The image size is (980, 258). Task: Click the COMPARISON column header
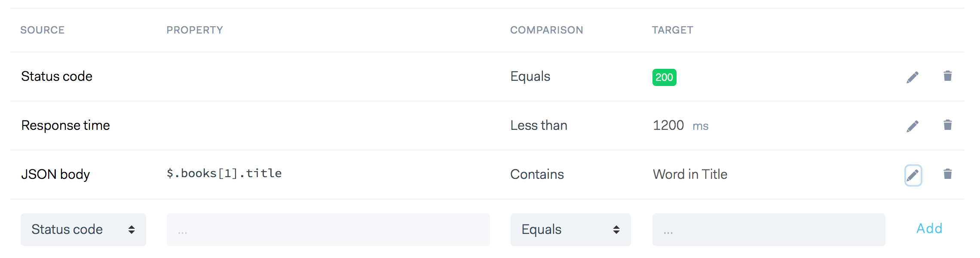(x=547, y=30)
